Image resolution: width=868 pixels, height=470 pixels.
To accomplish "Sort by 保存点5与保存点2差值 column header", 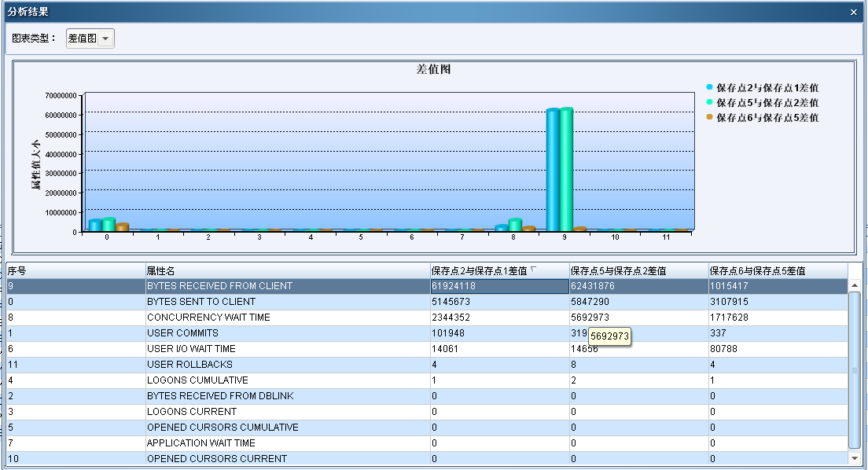I will point(638,270).
